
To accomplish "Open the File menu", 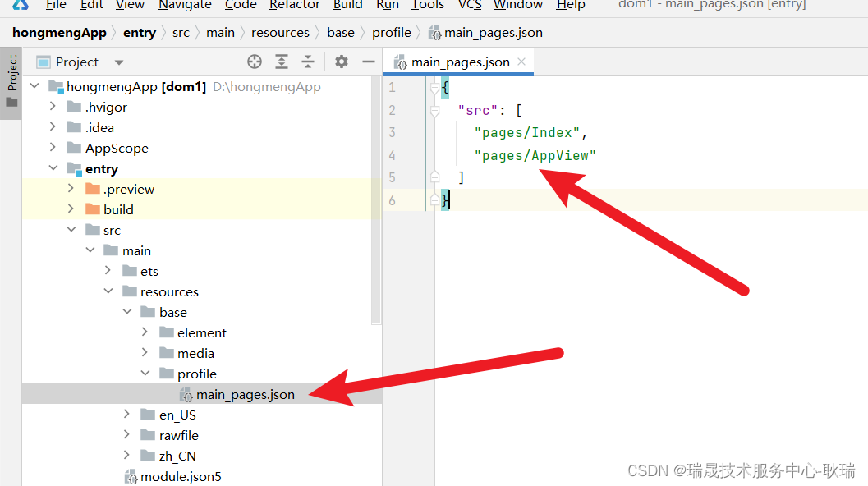I will tap(56, 5).
